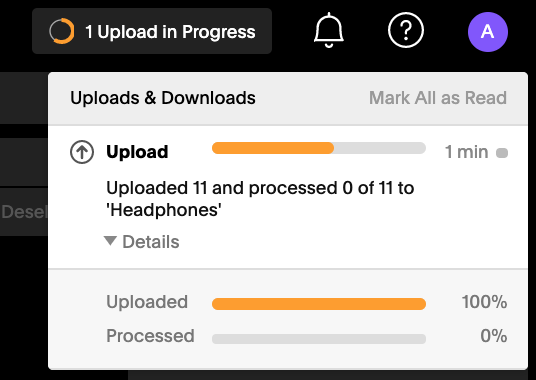Click the Uploaded progress bar
The height and width of the screenshot is (380, 536).
319,304
